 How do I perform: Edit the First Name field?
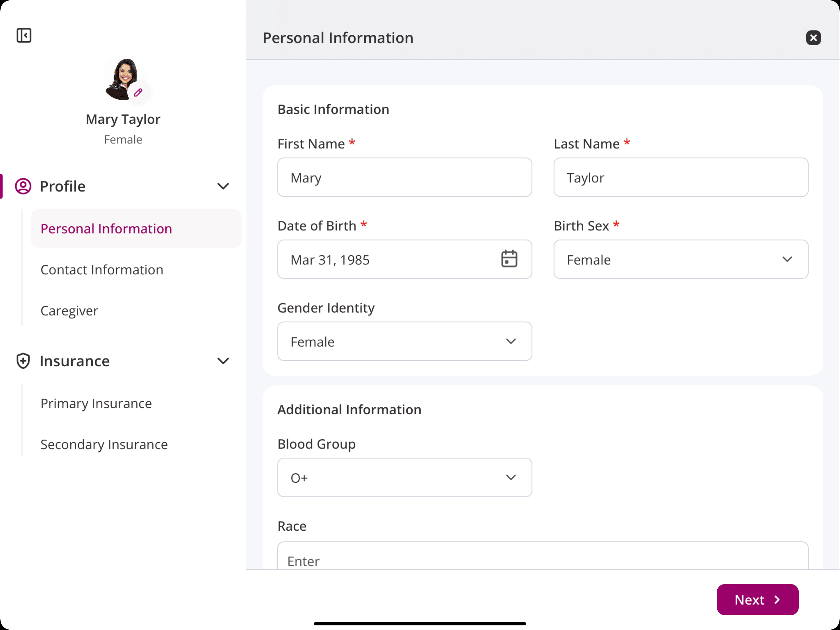404,177
